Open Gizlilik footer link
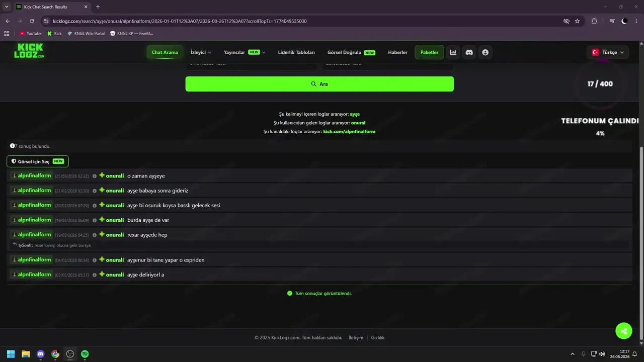The width and height of the screenshot is (644, 362). tap(378, 338)
